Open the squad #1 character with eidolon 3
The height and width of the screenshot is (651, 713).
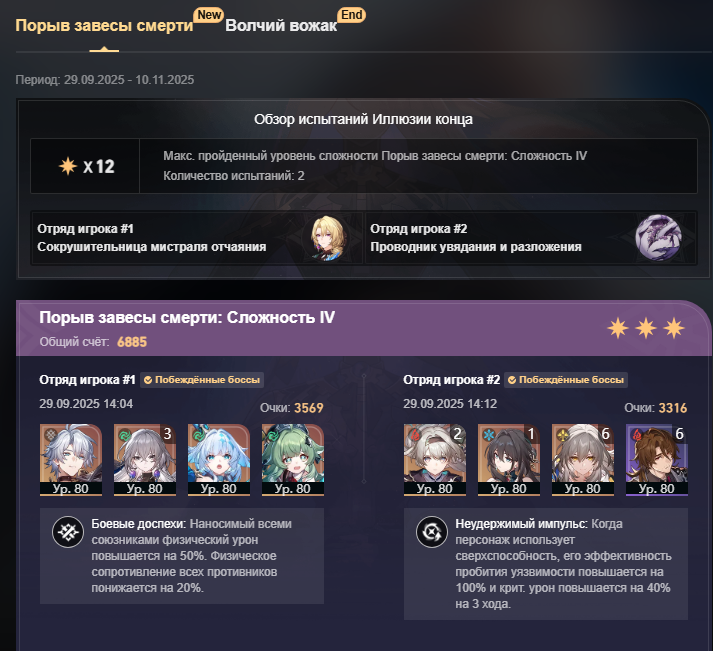click(145, 460)
